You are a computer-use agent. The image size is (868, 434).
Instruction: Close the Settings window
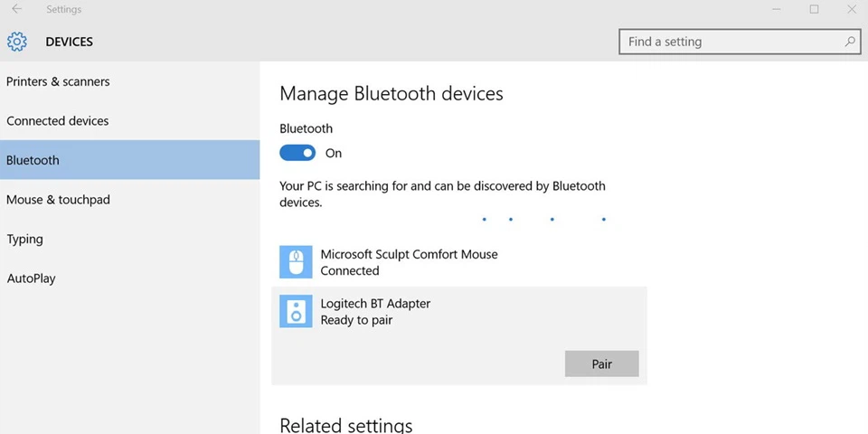[x=852, y=9]
